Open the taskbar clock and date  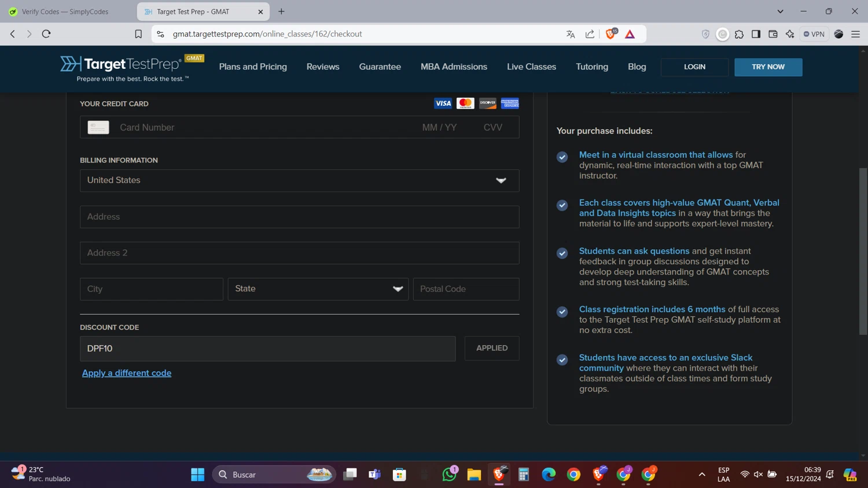pyautogui.click(x=803, y=474)
